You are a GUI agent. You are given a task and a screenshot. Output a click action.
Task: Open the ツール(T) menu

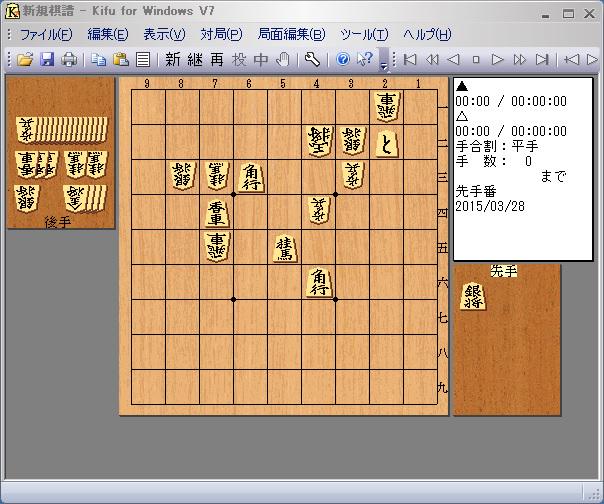point(364,34)
